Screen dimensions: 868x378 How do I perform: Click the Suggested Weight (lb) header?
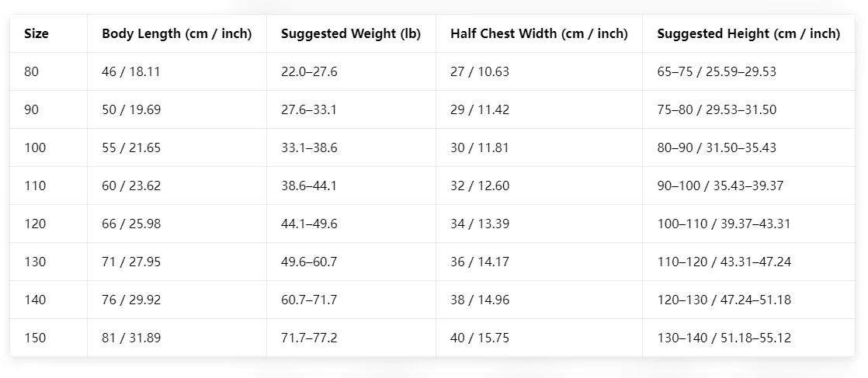pyautogui.click(x=351, y=33)
